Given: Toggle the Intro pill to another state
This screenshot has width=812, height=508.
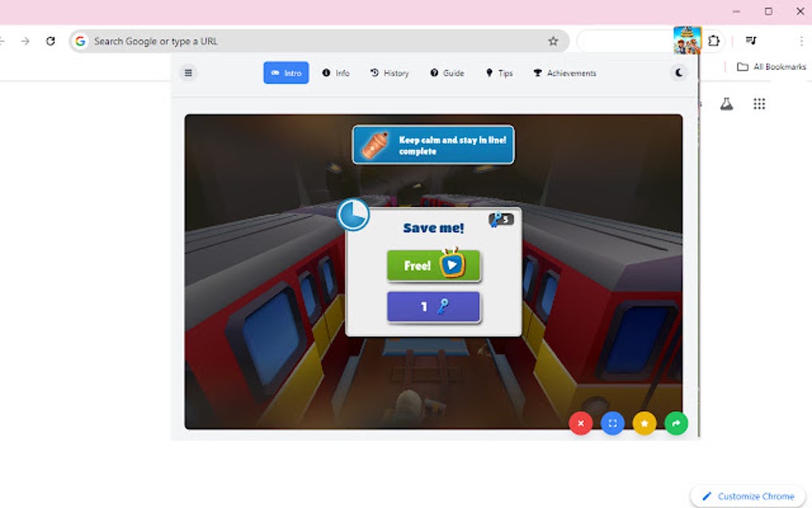Looking at the screenshot, I should 285,72.
